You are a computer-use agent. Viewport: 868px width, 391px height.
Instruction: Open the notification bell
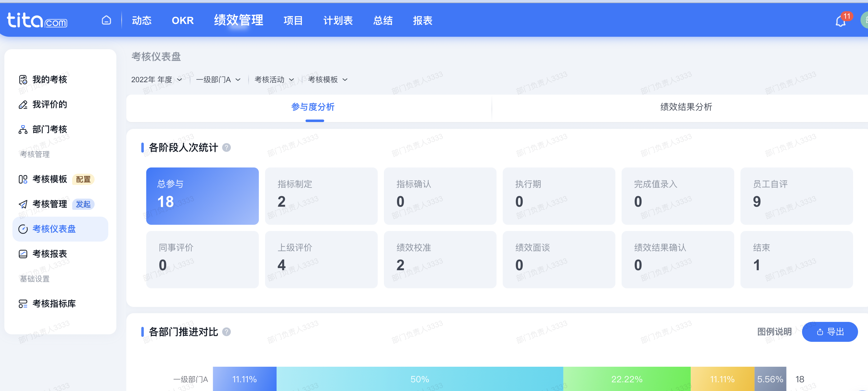[x=841, y=21]
